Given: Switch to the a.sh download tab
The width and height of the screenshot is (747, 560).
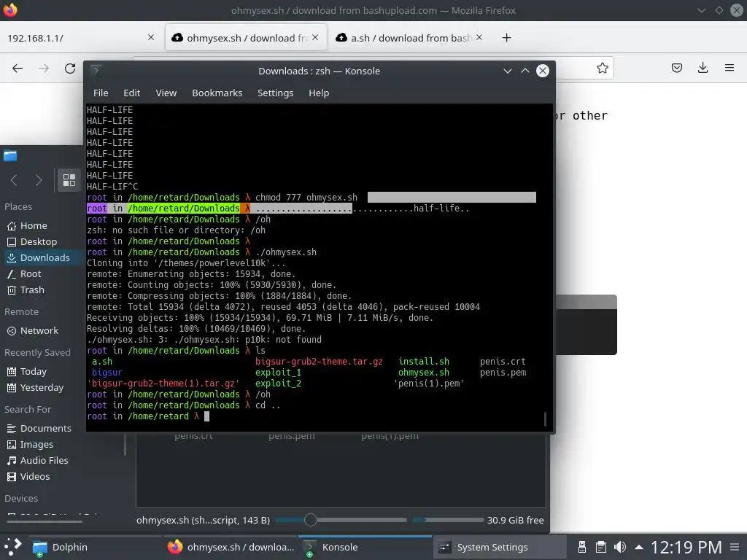Looking at the screenshot, I should click(410, 38).
